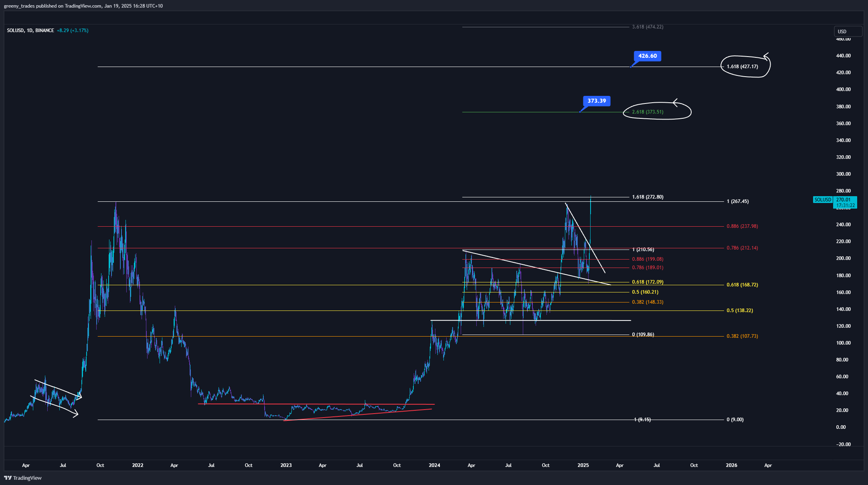Viewport: 868px width, 485px height.
Task: Click the 440.00 value on the price scale
Action: (844, 55)
